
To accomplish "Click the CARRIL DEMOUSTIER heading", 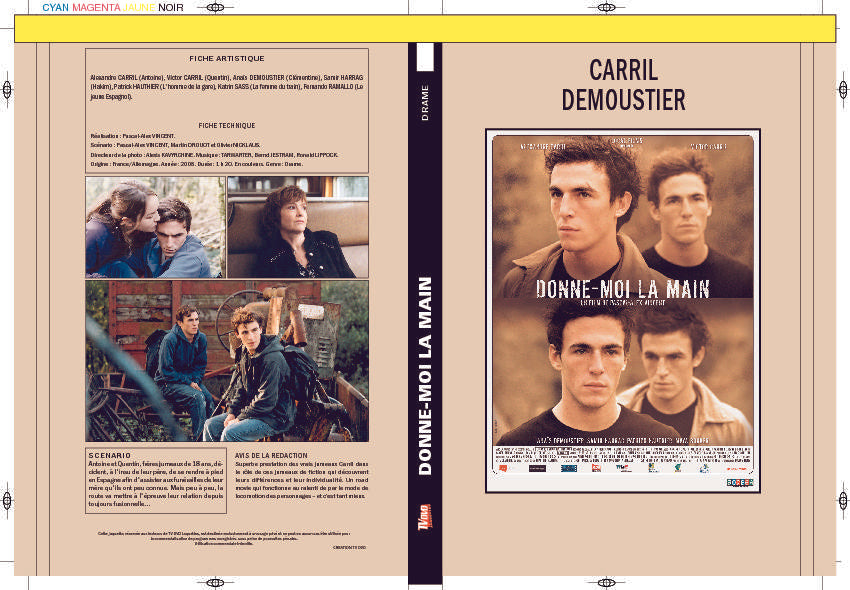I will [x=623, y=85].
